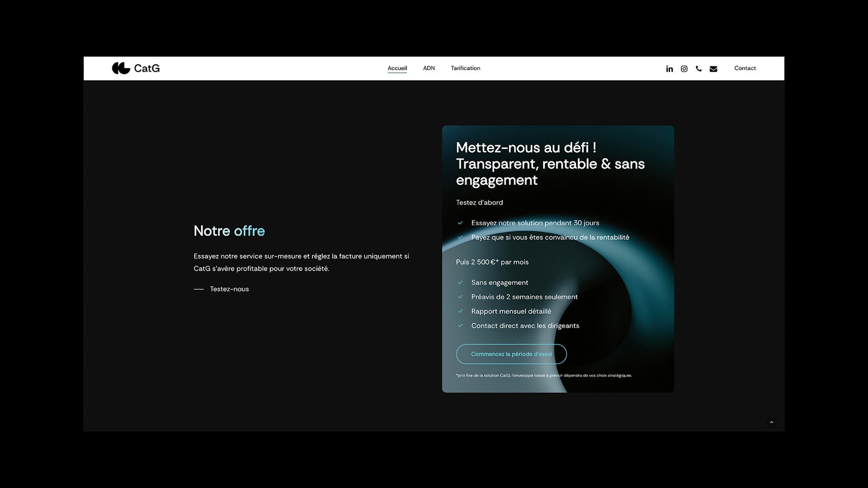
Task: Open the ADN menu page
Action: 429,68
